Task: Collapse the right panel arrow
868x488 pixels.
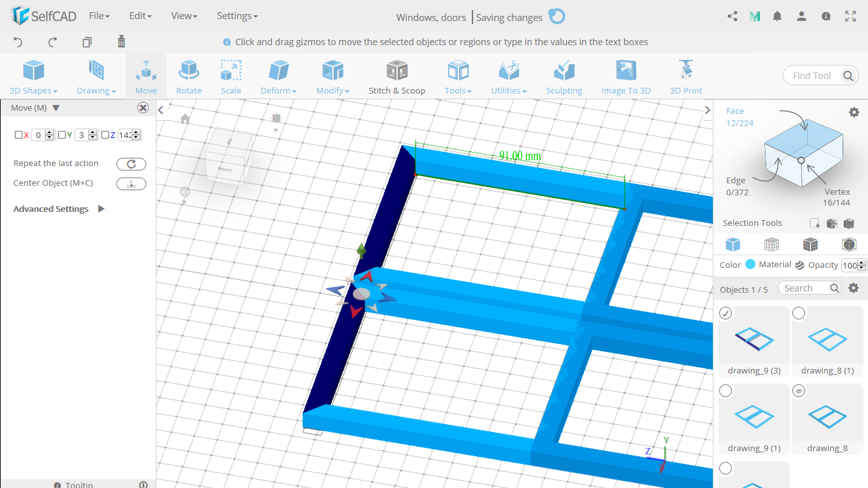Action: click(707, 110)
